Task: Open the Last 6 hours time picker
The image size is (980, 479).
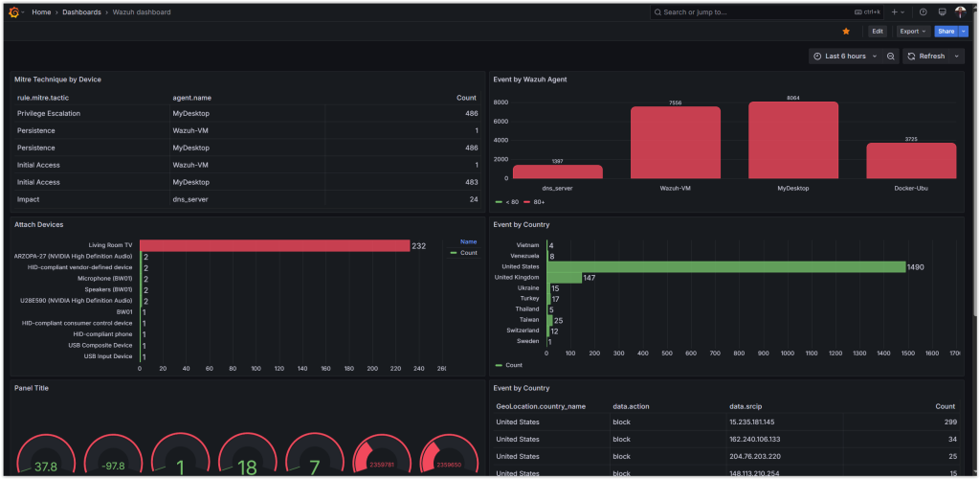Action: click(x=845, y=57)
